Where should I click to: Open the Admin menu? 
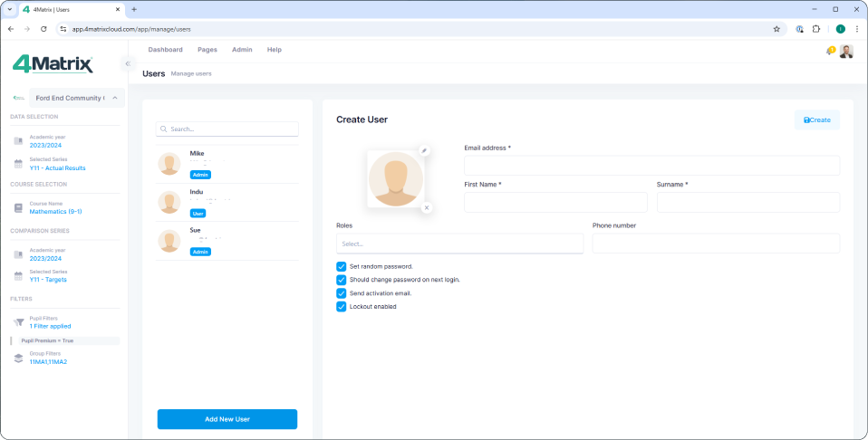(242, 50)
